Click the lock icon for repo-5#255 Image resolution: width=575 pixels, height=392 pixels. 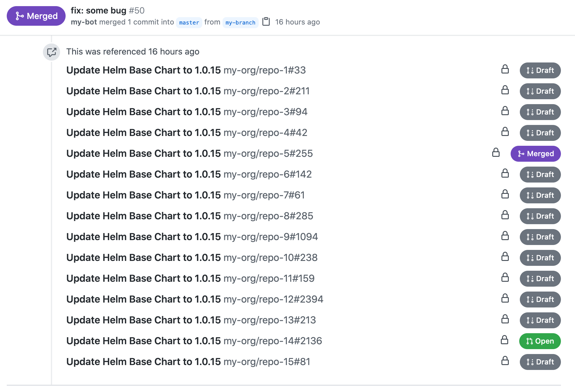coord(496,153)
